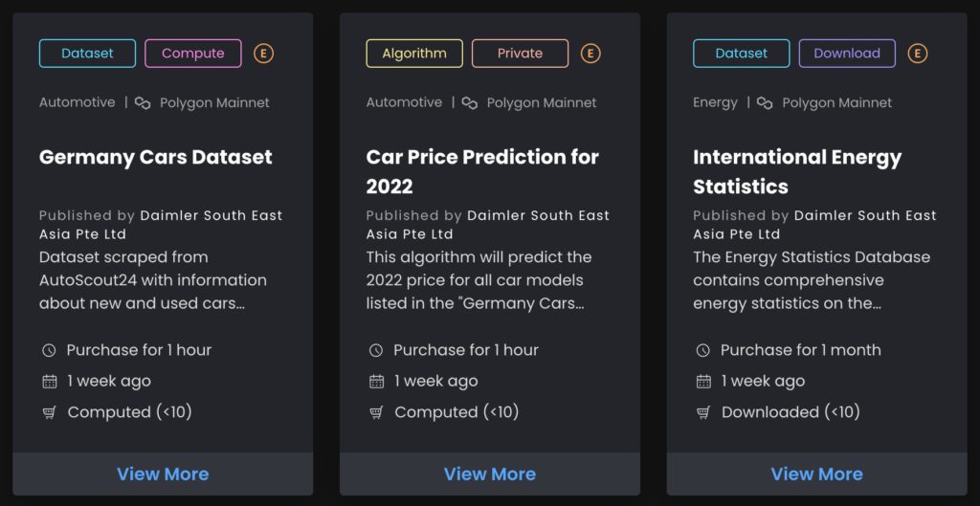This screenshot has height=506, width=980.
Task: Open the International Energy Statistics title
Action: [797, 171]
